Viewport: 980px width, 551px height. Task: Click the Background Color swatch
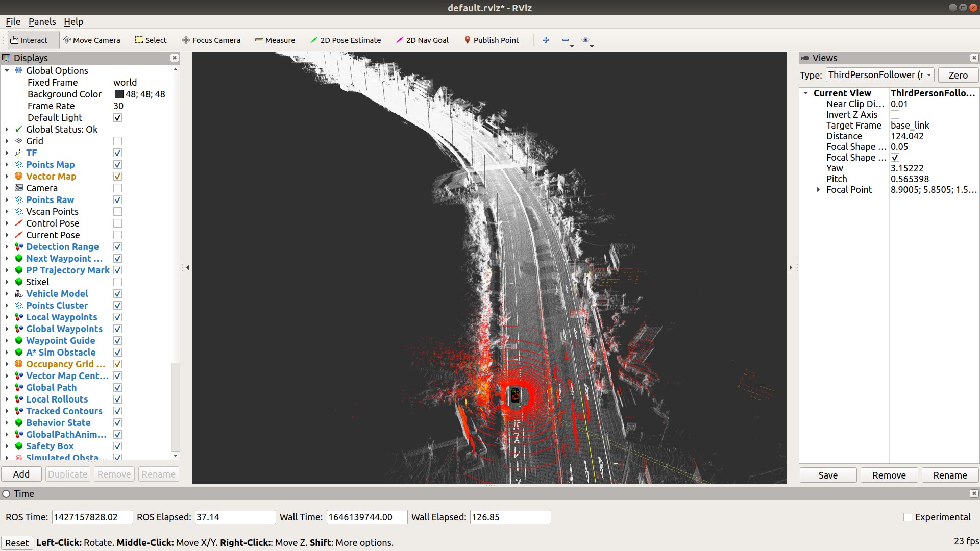[x=119, y=94]
